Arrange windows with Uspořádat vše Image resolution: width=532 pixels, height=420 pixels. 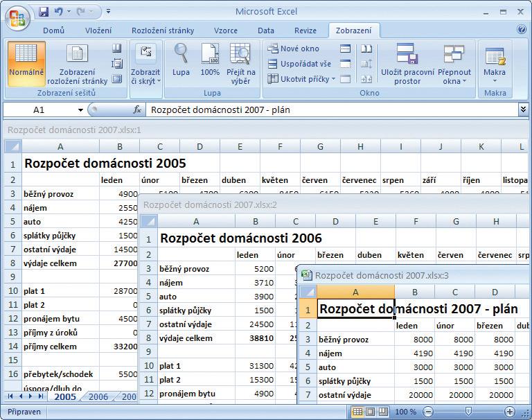point(299,64)
